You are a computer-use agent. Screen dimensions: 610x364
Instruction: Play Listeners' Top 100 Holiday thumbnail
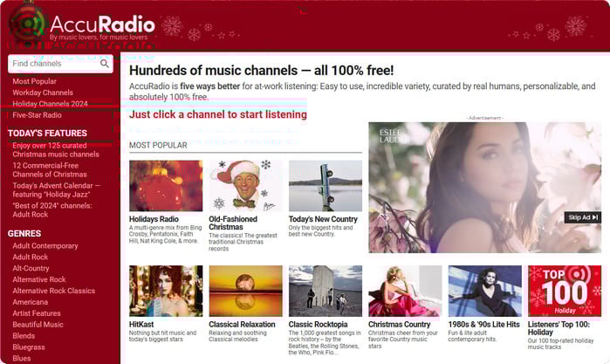point(565,291)
